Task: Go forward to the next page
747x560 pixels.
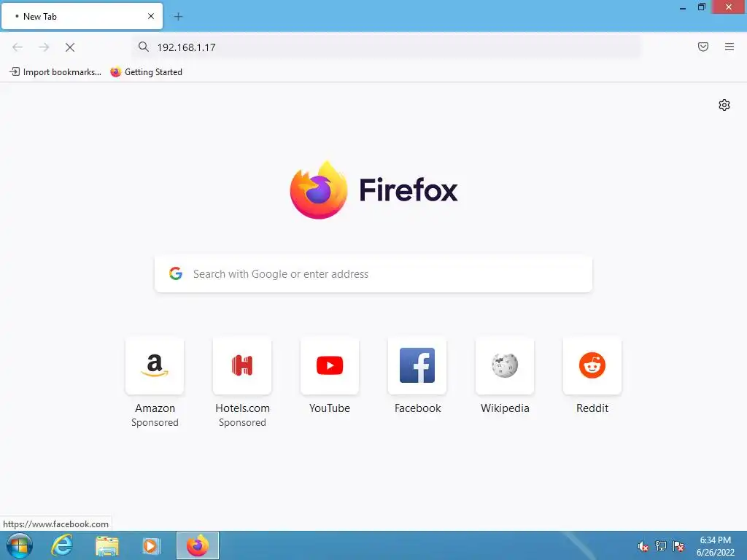Action: pos(44,47)
